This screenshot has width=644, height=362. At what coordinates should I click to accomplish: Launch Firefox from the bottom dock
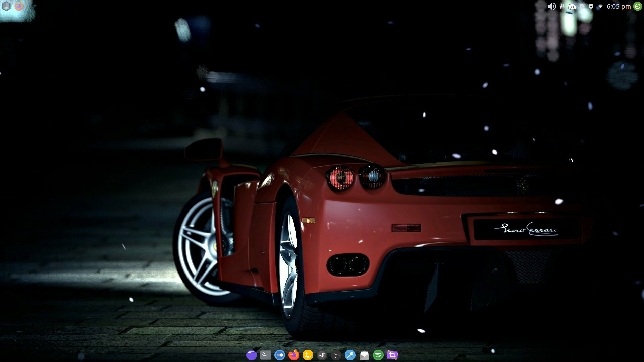(293, 355)
